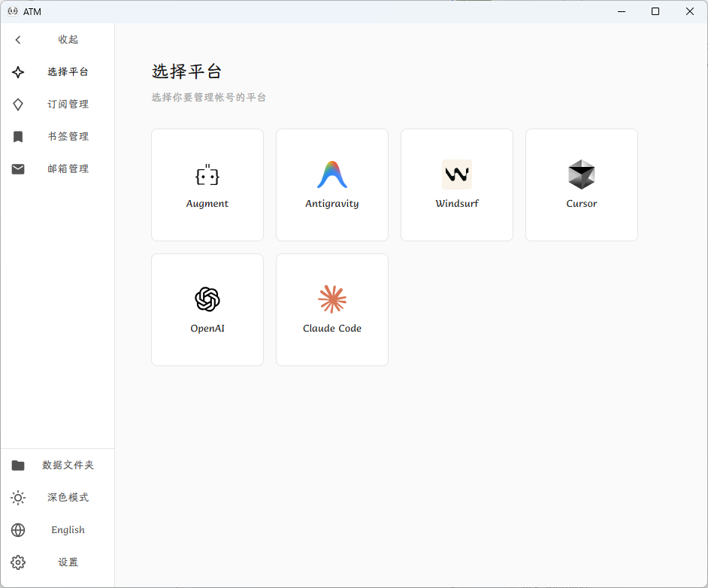Select the Windsurf platform label
Viewport: 708px width, 588px height.
click(457, 204)
